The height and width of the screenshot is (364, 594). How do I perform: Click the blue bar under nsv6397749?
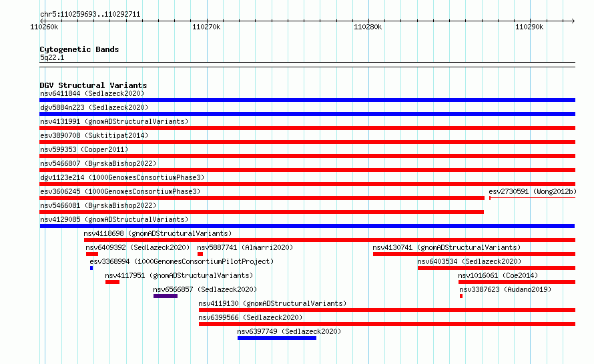tap(277, 338)
